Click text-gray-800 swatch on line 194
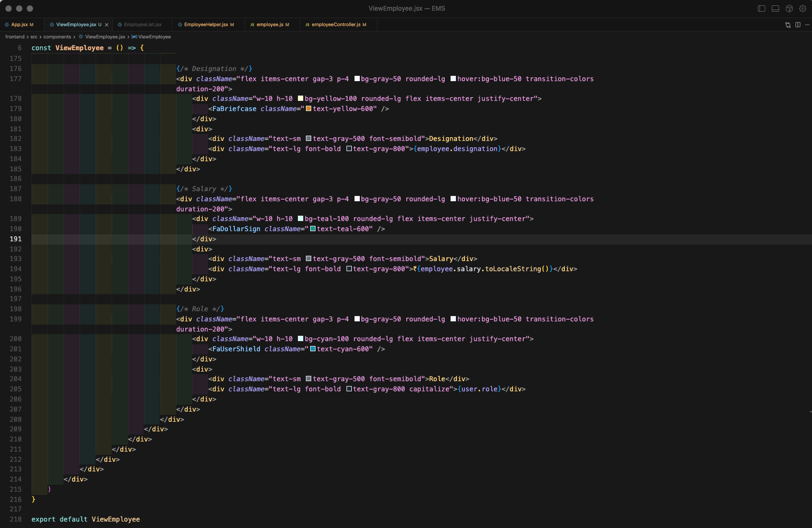The image size is (812, 528). pos(349,269)
